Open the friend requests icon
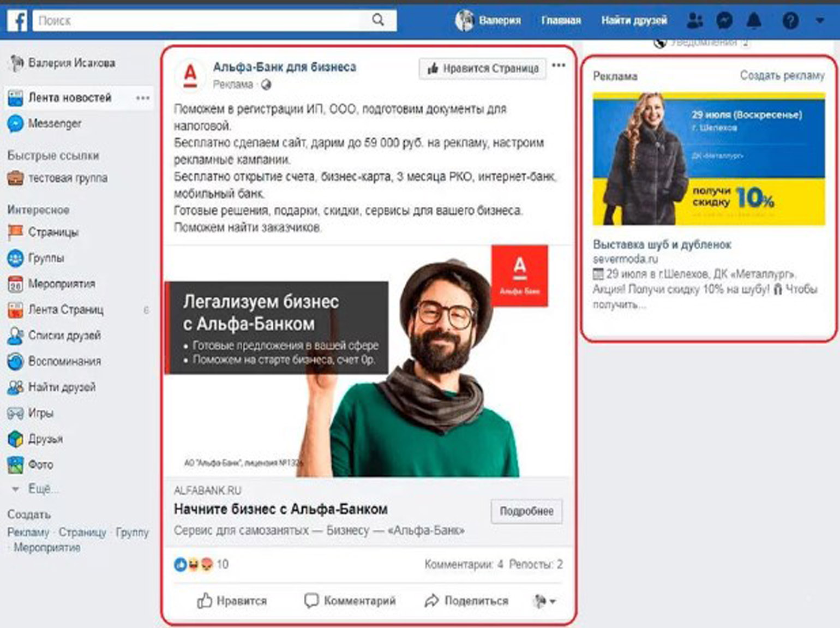 coord(694,21)
